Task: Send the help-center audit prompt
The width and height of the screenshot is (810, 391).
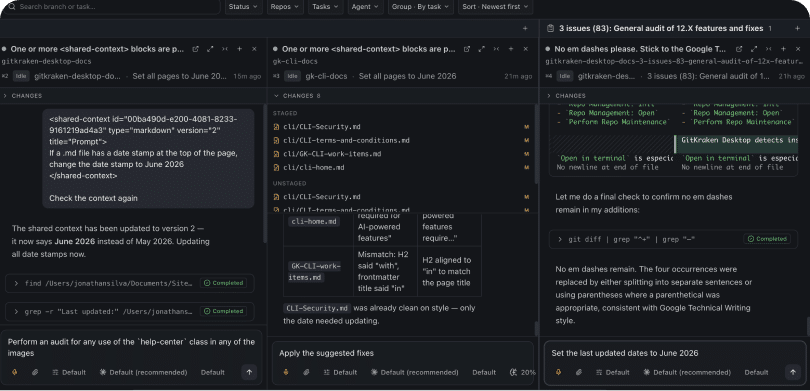Action: coord(249,372)
